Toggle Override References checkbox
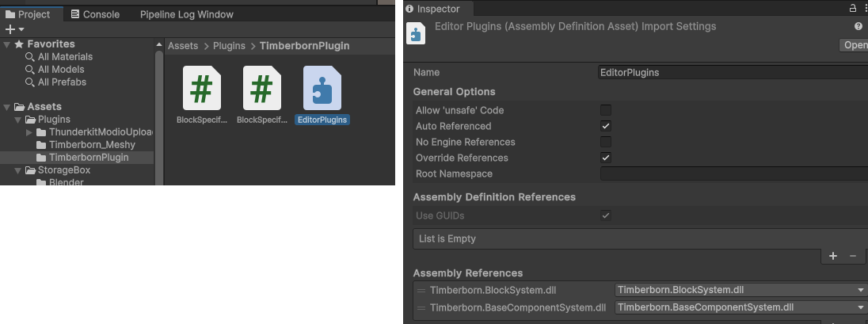 (606, 158)
